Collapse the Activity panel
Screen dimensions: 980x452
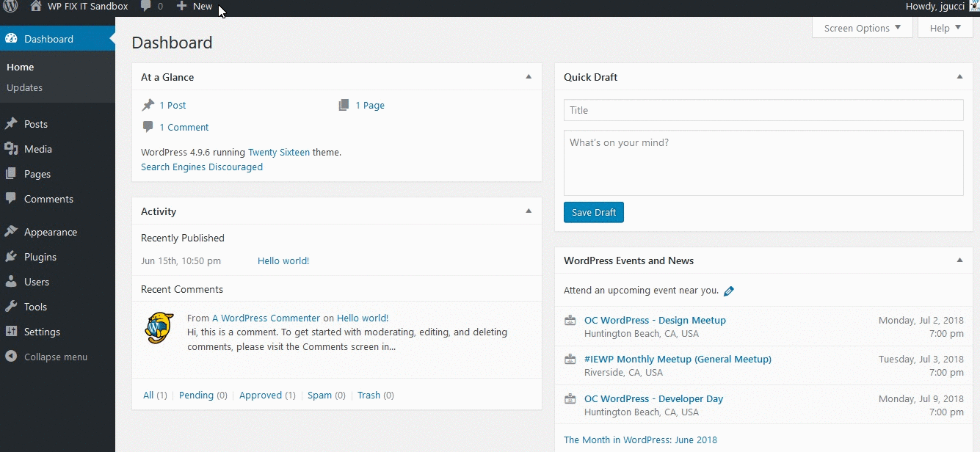click(529, 211)
